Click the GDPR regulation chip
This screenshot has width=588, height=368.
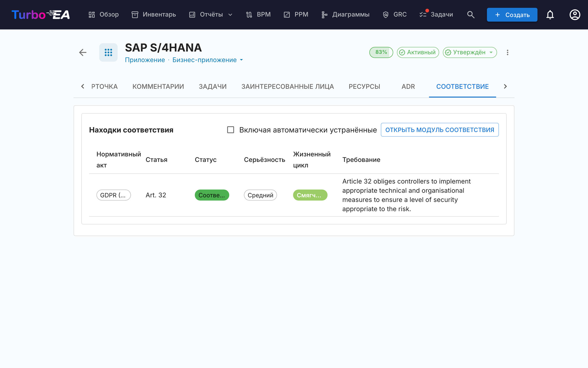coord(113,195)
